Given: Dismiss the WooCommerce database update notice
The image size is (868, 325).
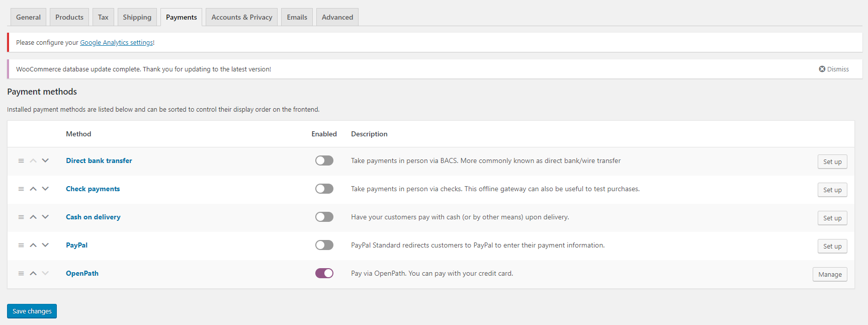Looking at the screenshot, I should pyautogui.click(x=834, y=69).
